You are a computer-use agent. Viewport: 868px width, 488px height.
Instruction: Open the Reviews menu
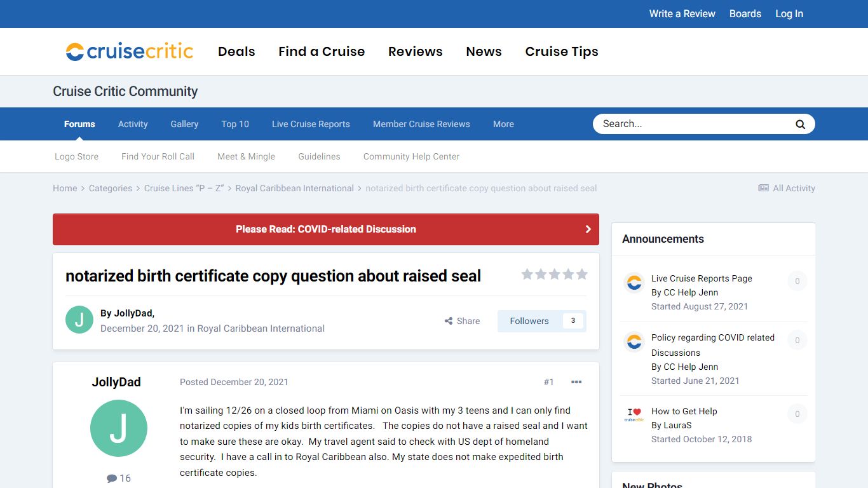[x=416, y=51]
